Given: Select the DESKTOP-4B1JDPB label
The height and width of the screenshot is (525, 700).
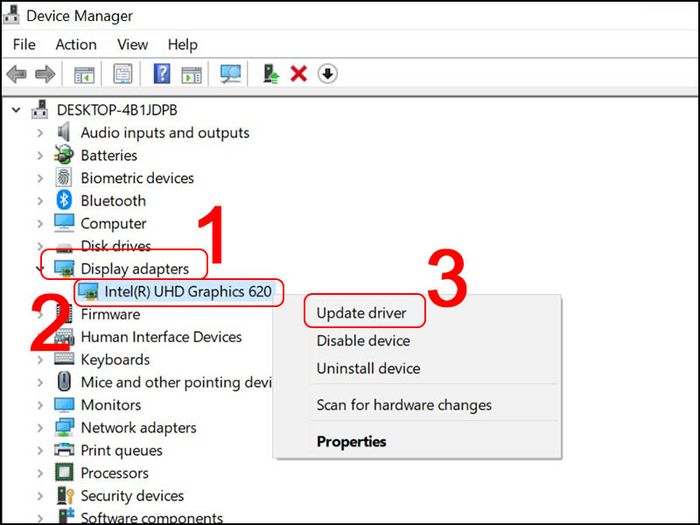Looking at the screenshot, I should coord(117,110).
